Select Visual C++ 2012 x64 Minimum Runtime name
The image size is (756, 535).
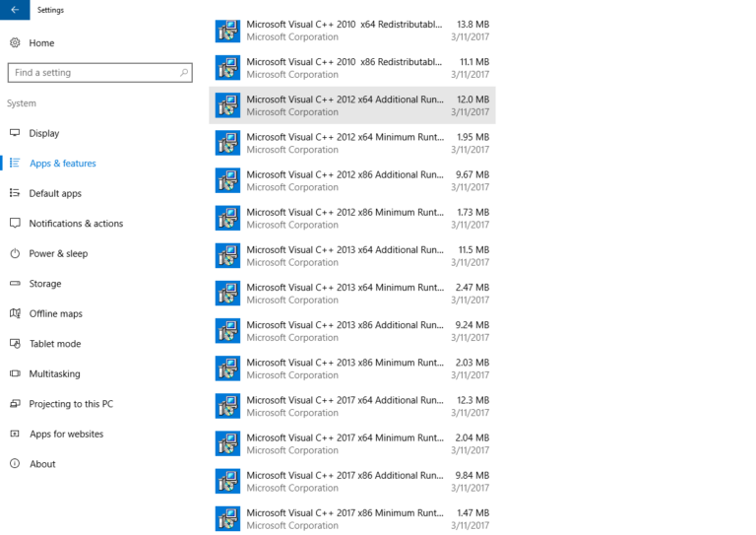pyautogui.click(x=346, y=137)
